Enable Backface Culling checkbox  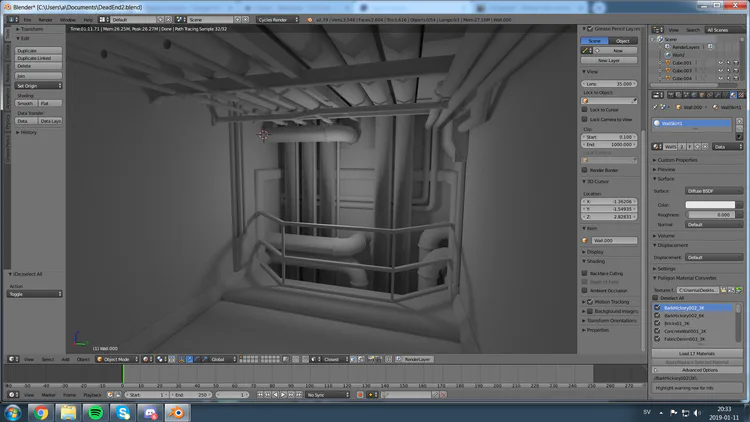tap(585, 273)
